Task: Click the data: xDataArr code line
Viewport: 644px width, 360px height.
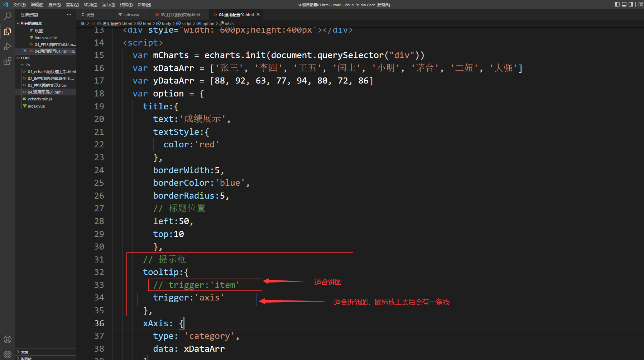Action: [189, 349]
